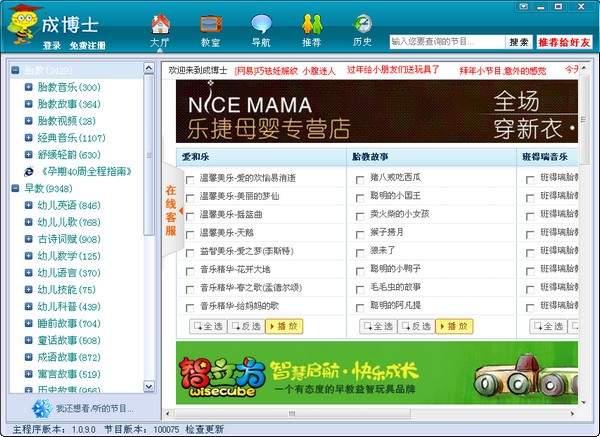Screen dimensions: 600x437
Task: Click the 搜索 search button
Action: click(x=519, y=42)
